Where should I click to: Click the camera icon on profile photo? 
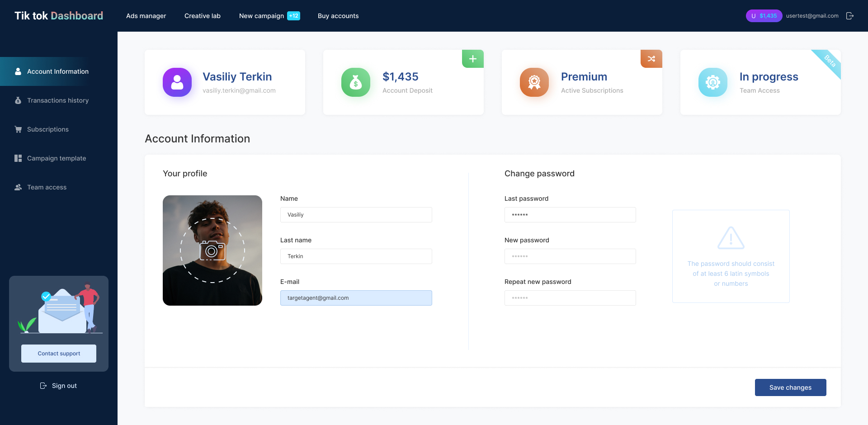[212, 250]
